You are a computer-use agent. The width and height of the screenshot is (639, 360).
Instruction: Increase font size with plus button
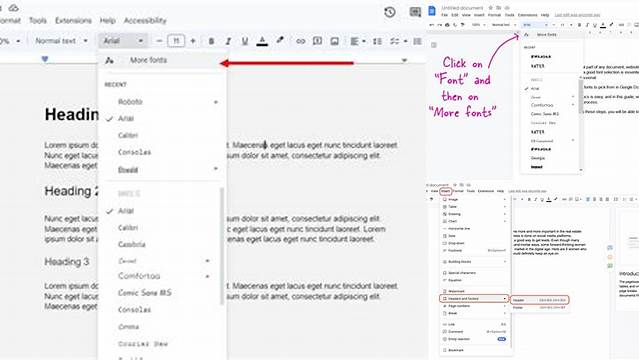pyautogui.click(x=193, y=41)
